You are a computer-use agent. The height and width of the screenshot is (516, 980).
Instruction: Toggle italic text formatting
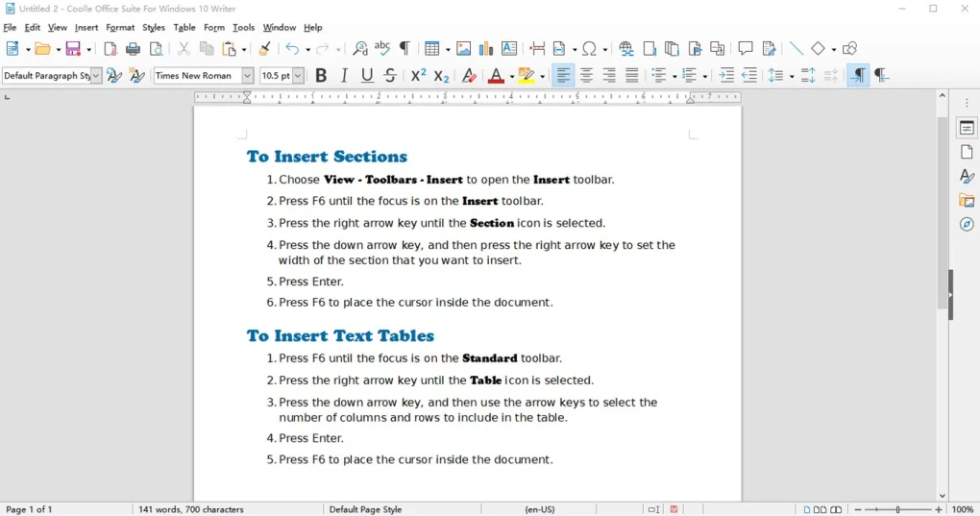click(x=344, y=76)
